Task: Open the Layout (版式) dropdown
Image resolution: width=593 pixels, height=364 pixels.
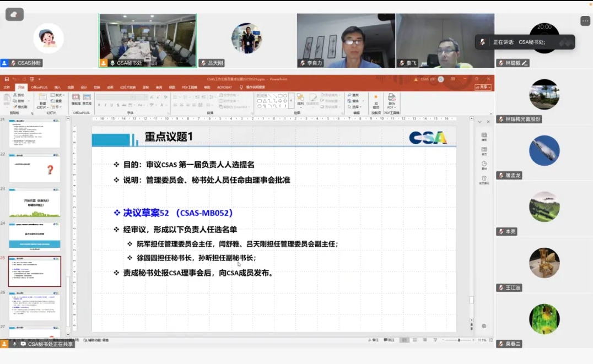Action: pyautogui.click(x=57, y=95)
